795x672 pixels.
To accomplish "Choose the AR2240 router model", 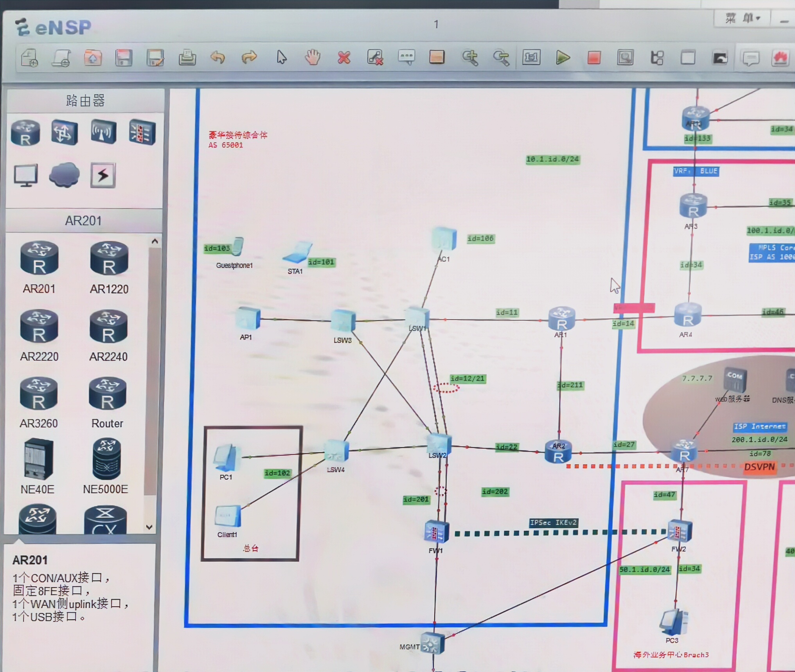I will (108, 327).
